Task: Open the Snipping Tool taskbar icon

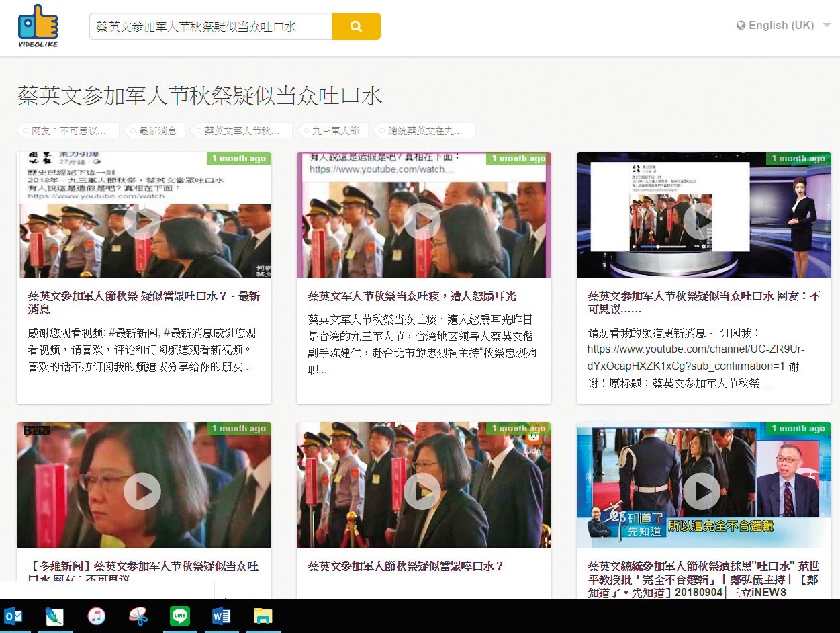Action: [x=138, y=616]
